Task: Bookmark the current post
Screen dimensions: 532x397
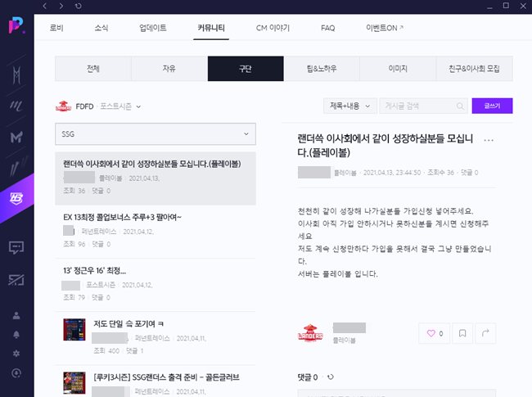Action: point(462,333)
